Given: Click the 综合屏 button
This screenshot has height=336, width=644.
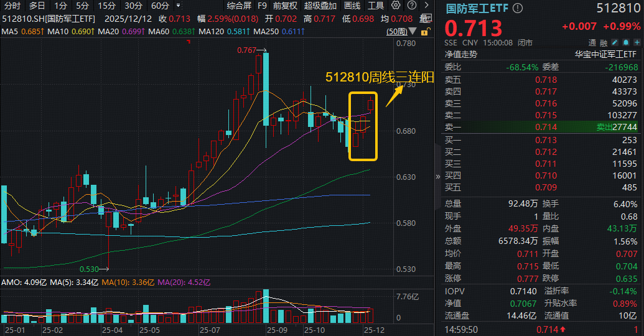Looking at the screenshot, I should tap(239, 6).
